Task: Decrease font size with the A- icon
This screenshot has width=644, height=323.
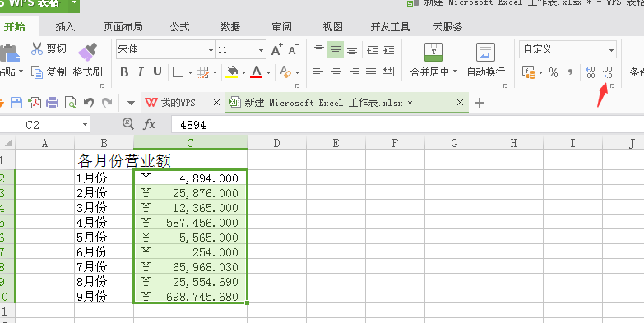Action: [x=294, y=49]
